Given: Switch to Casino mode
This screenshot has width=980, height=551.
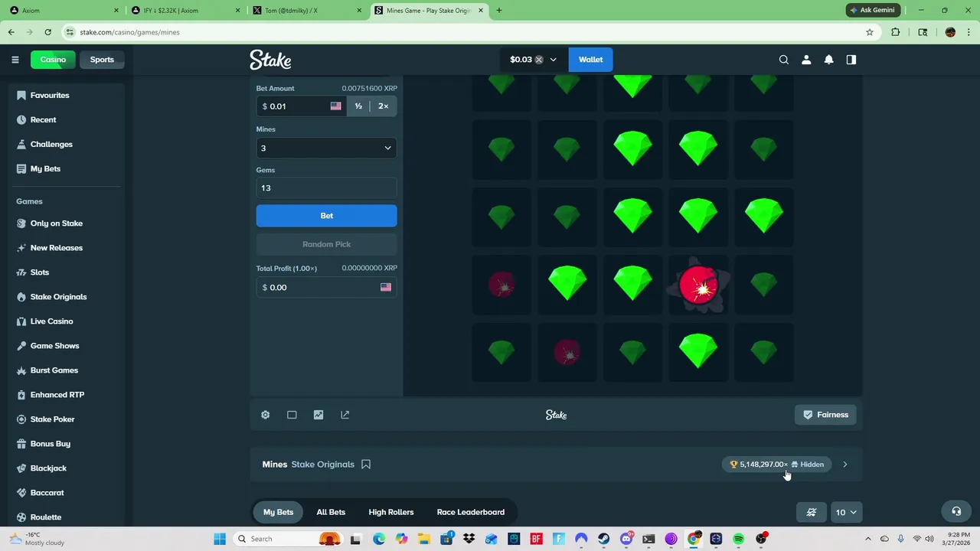Looking at the screenshot, I should pyautogui.click(x=53, y=60).
